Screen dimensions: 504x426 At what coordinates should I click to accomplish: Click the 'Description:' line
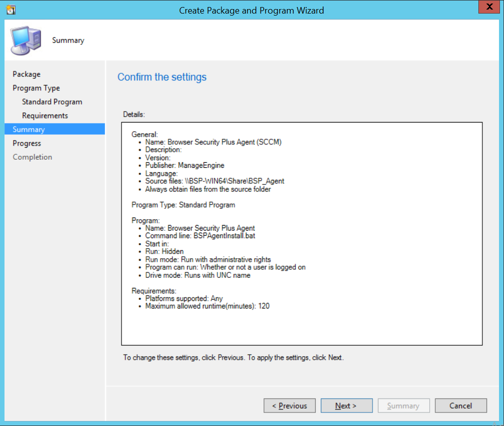pyautogui.click(x=163, y=150)
